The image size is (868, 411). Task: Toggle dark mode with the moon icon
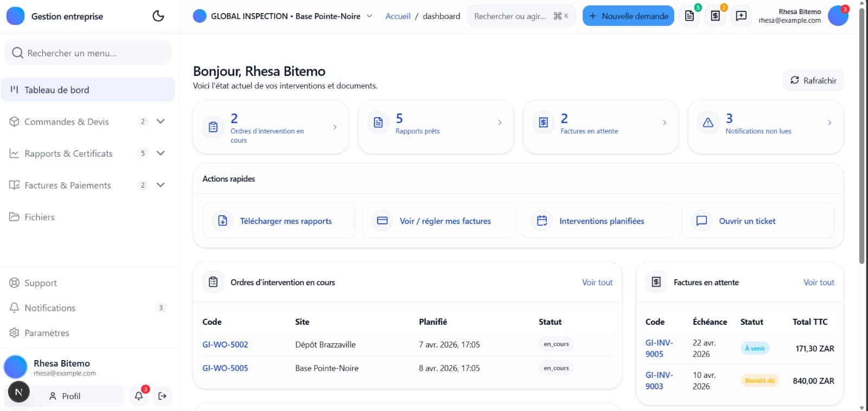158,16
